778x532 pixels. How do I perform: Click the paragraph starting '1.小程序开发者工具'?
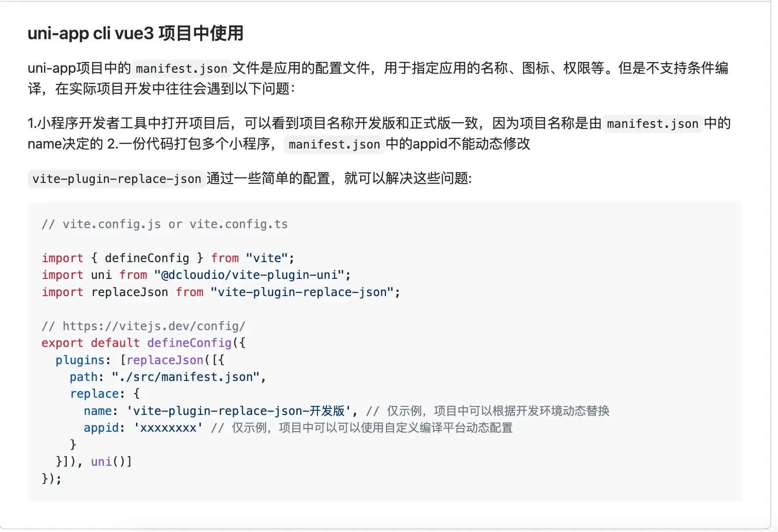pyautogui.click(x=379, y=133)
